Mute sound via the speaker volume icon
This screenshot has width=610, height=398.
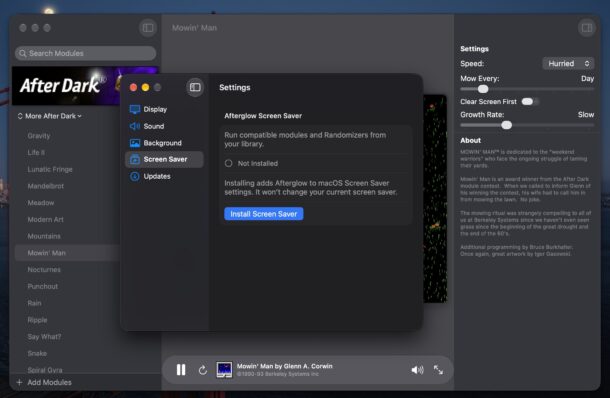[417, 370]
